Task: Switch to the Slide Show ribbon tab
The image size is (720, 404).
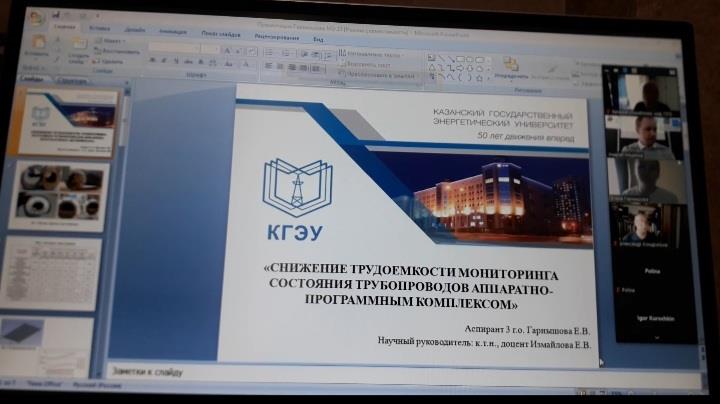Action: pos(221,33)
